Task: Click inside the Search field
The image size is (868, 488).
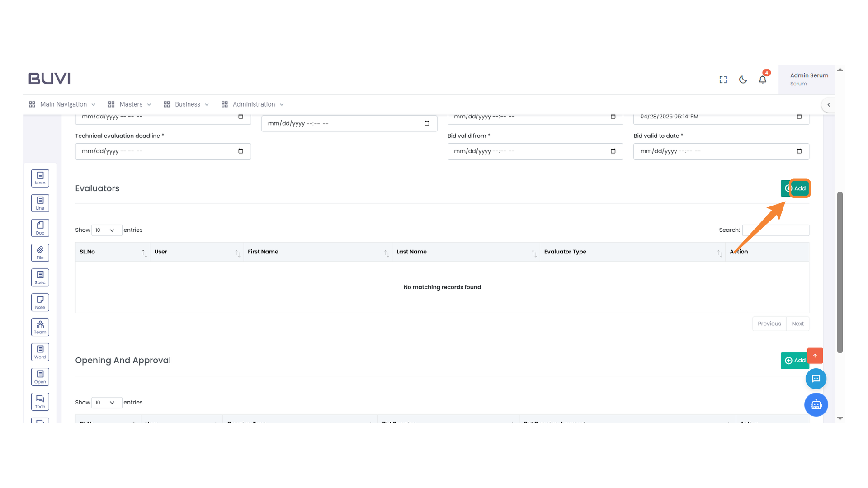Action: click(x=776, y=230)
